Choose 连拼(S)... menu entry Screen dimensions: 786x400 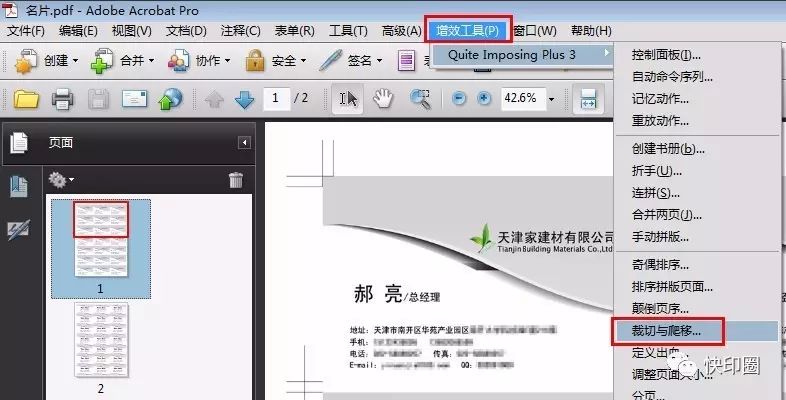click(x=656, y=192)
